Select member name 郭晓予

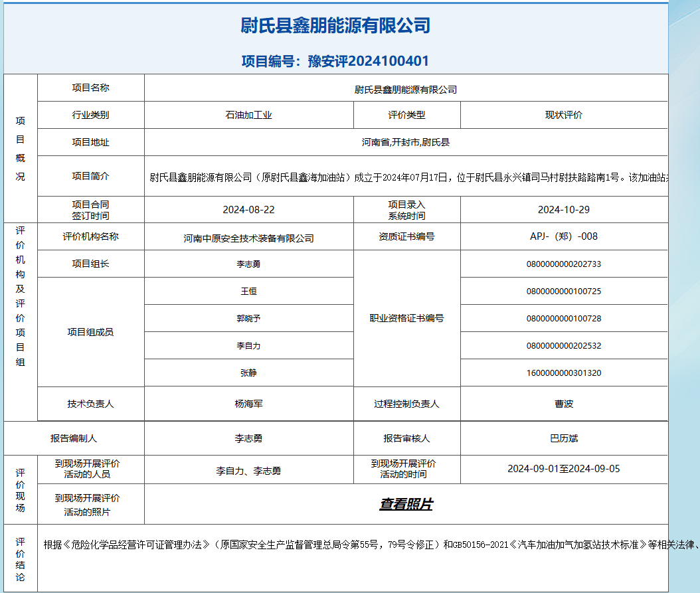248,318
